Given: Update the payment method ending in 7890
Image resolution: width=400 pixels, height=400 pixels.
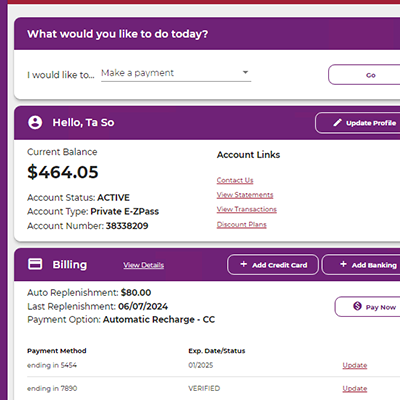Looking at the screenshot, I should coord(355,389).
